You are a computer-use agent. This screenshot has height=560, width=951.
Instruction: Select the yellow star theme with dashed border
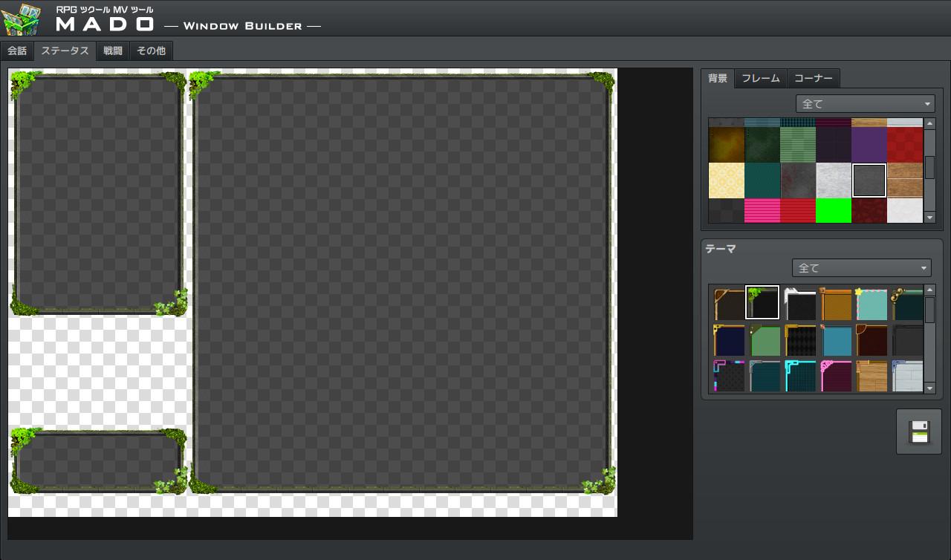872,302
